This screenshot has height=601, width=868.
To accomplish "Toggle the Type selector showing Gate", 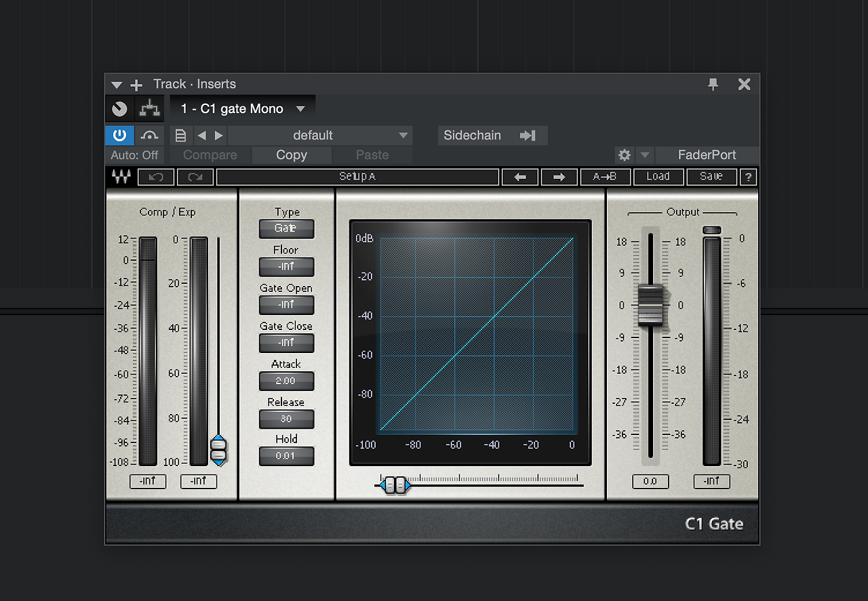I will [x=286, y=229].
